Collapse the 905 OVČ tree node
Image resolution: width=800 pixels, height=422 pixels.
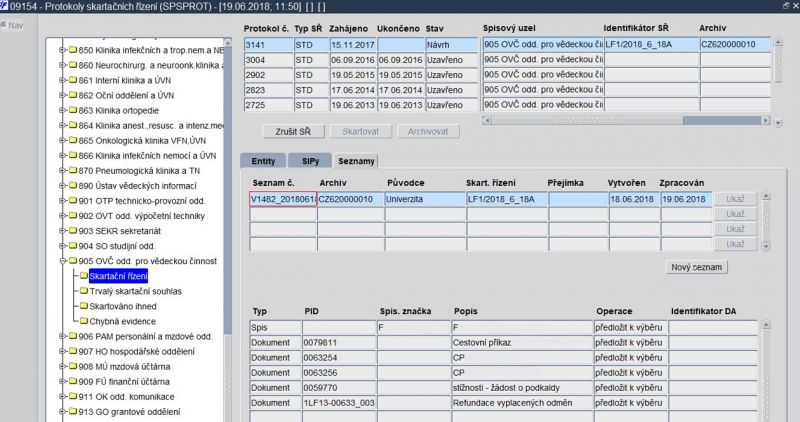tap(61, 261)
